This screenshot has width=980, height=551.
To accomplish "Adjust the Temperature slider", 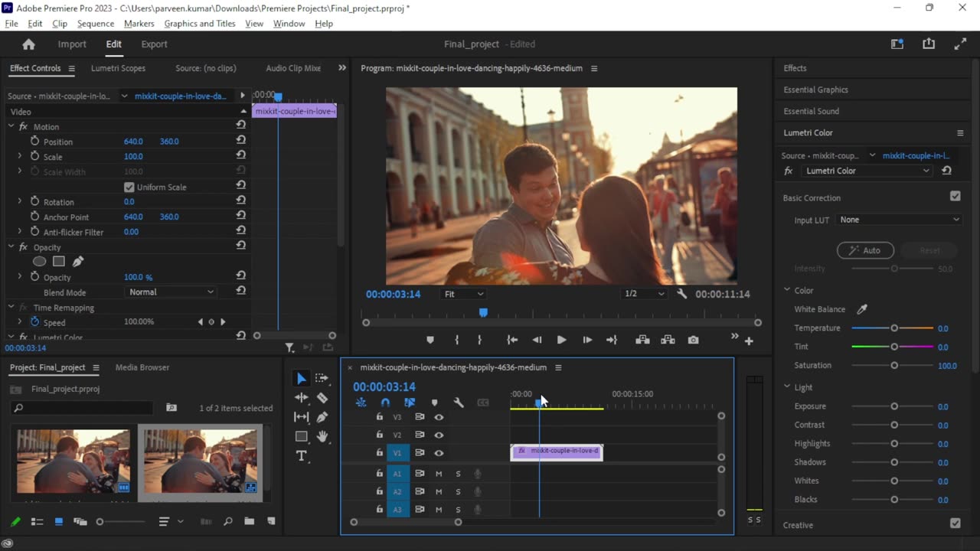I will (x=893, y=328).
